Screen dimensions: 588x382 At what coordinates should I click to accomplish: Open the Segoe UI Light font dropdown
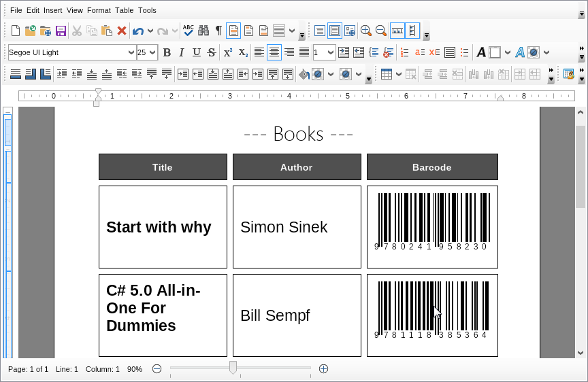[x=131, y=52]
